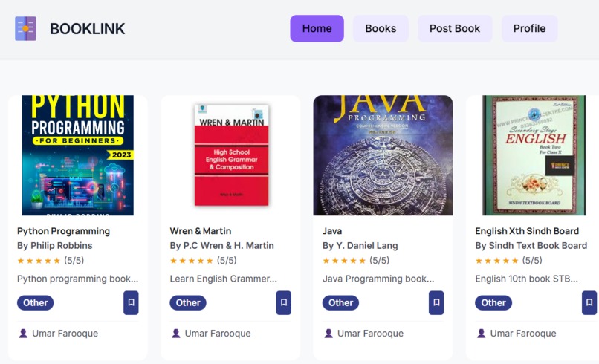Click description Java Programming book...

point(378,279)
